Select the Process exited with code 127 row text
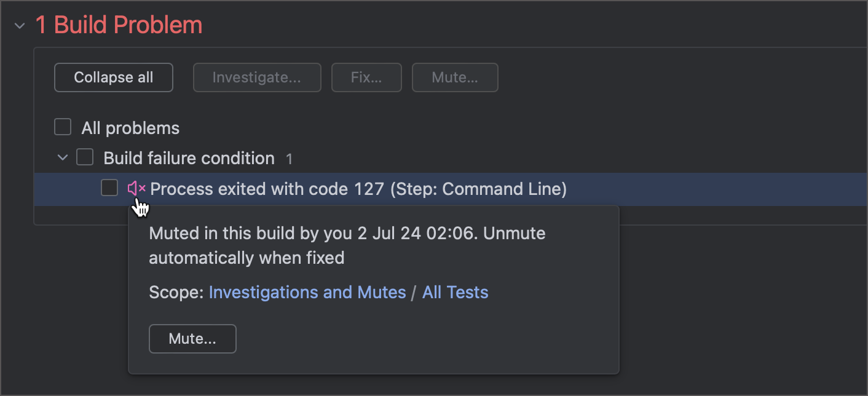The image size is (868, 396). [x=358, y=189]
